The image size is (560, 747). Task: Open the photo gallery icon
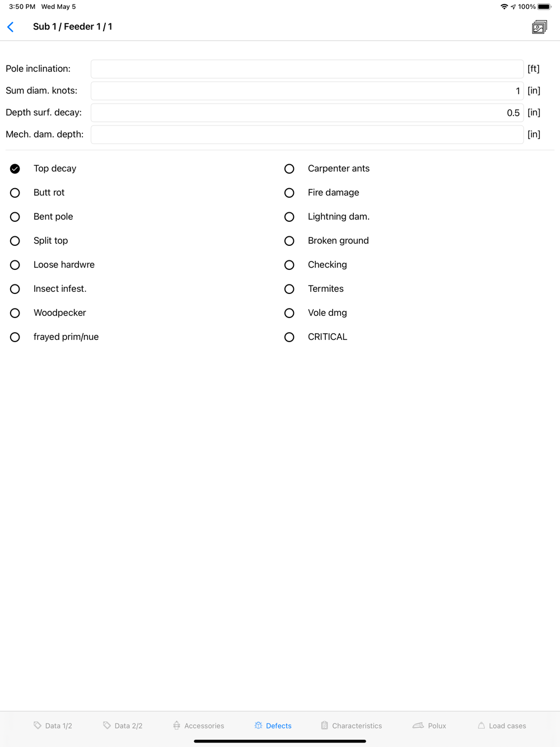pos(539,27)
